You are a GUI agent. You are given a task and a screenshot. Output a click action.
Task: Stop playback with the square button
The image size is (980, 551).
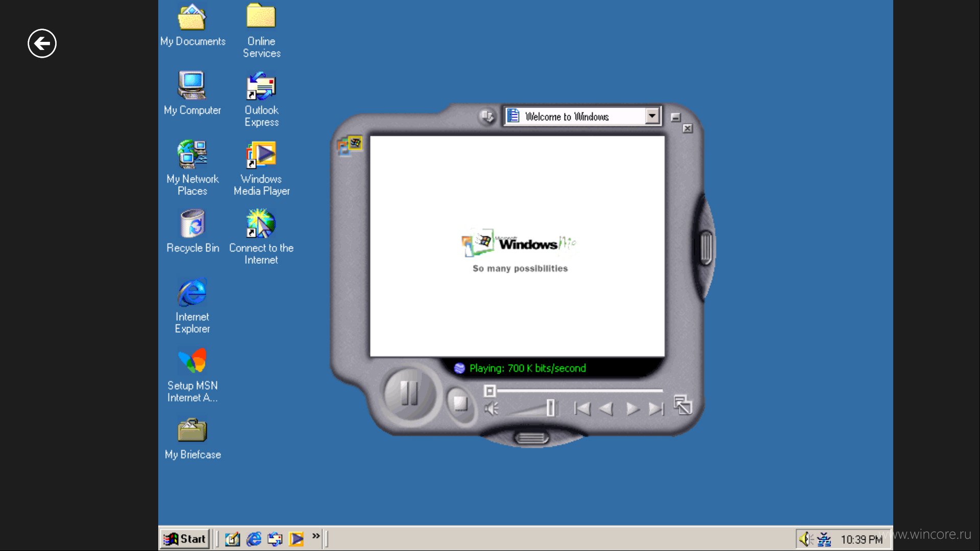(x=460, y=404)
